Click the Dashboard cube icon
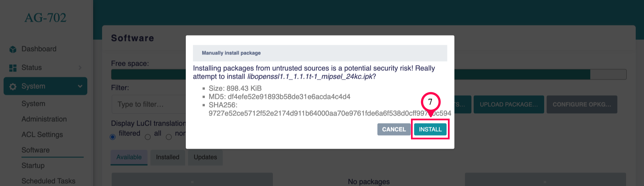The height and width of the screenshot is (186, 644). pos(13,49)
